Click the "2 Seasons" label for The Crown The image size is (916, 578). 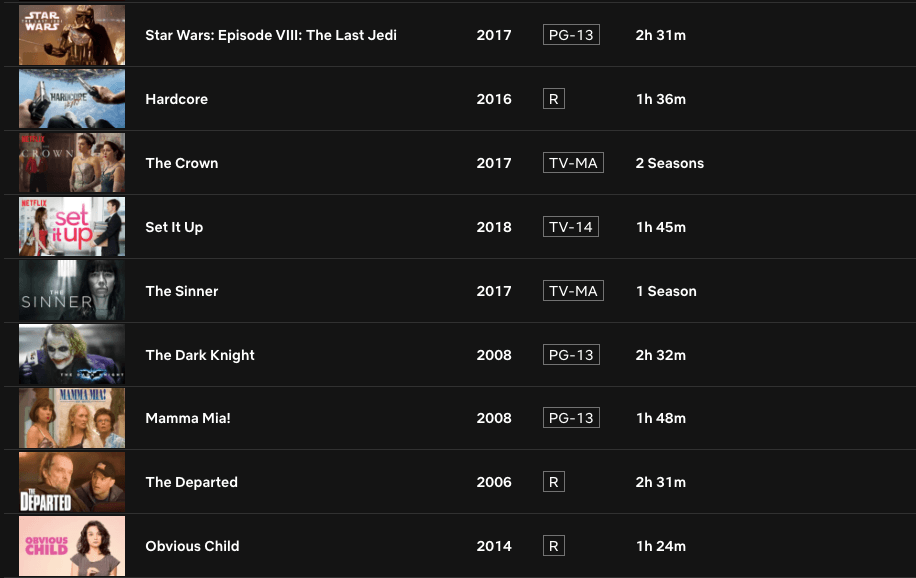(x=670, y=163)
